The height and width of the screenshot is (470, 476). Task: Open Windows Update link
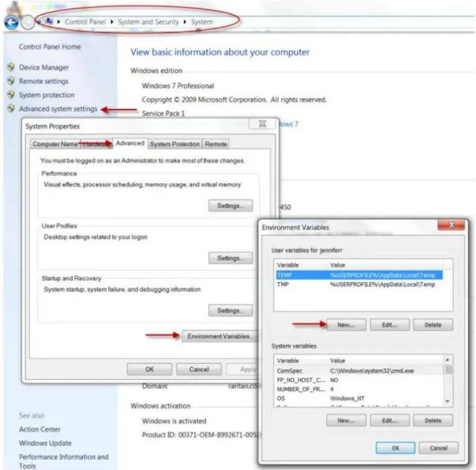[x=45, y=443]
